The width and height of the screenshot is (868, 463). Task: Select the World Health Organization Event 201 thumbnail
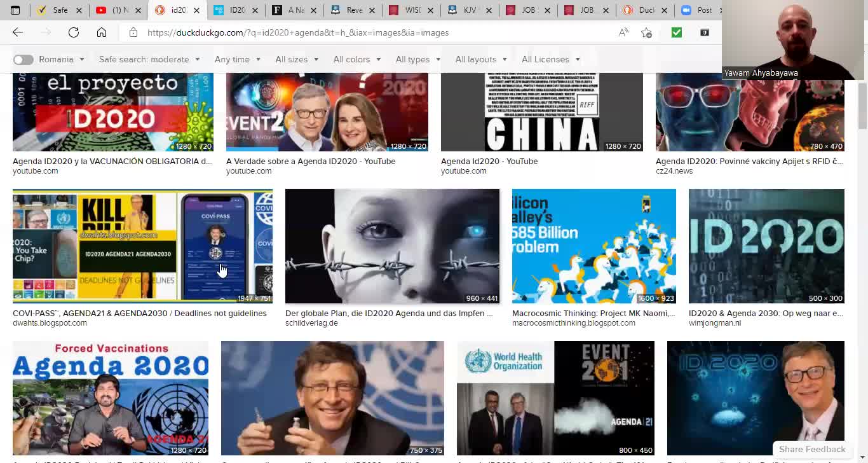point(555,398)
